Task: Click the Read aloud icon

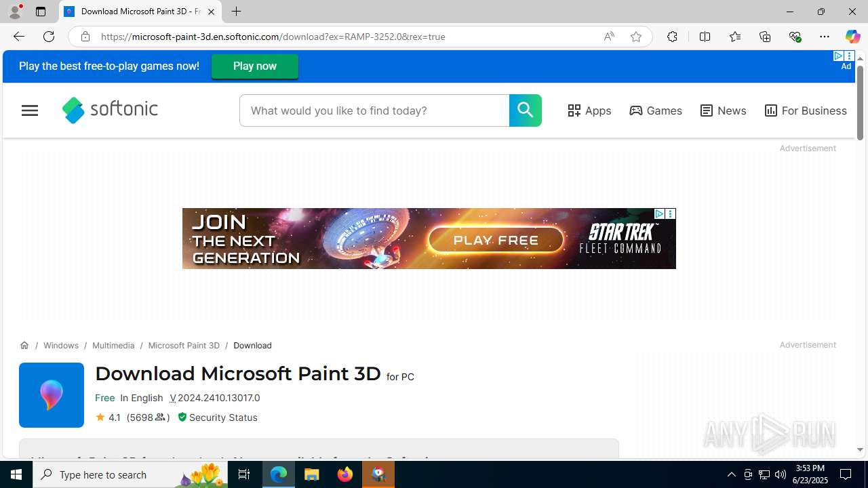Action: [609, 37]
